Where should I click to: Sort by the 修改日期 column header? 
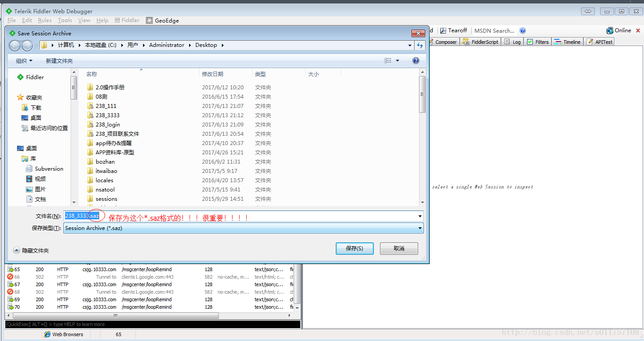[226, 74]
